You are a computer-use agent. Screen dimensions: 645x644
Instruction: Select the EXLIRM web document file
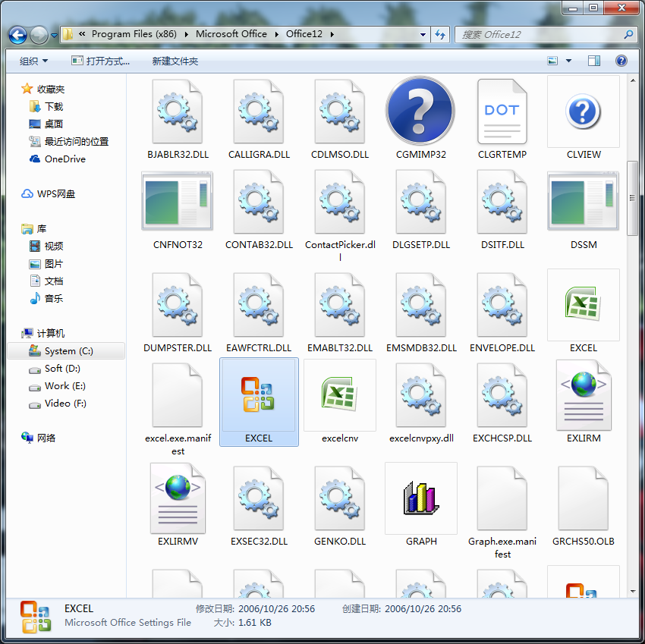[584, 395]
